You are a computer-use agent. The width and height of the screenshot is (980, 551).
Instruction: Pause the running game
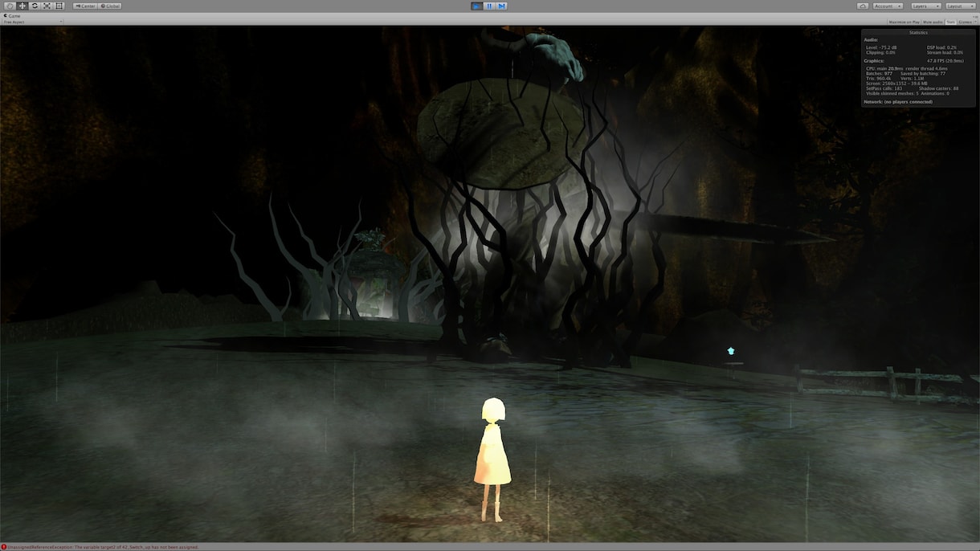tap(489, 6)
